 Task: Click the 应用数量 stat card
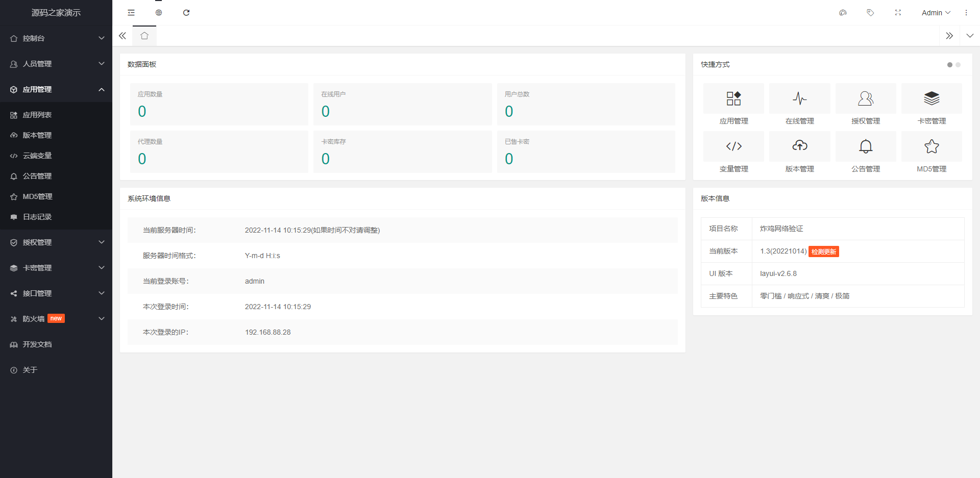[x=219, y=104]
